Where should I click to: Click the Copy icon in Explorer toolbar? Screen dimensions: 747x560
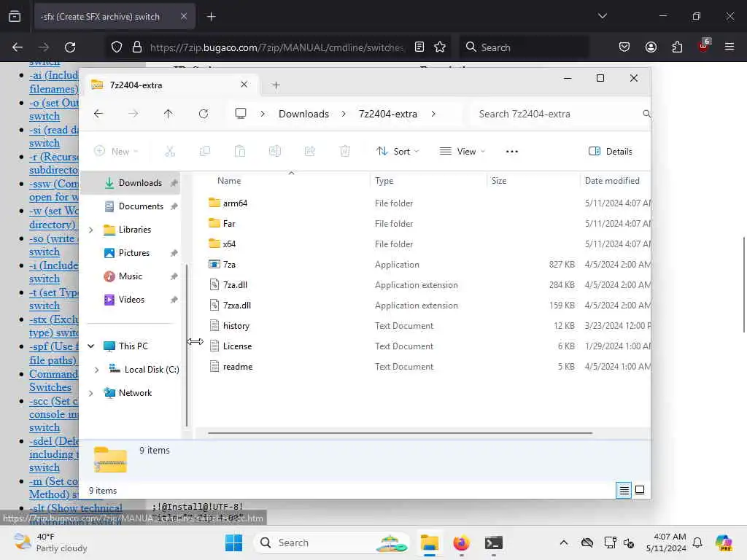[205, 152]
